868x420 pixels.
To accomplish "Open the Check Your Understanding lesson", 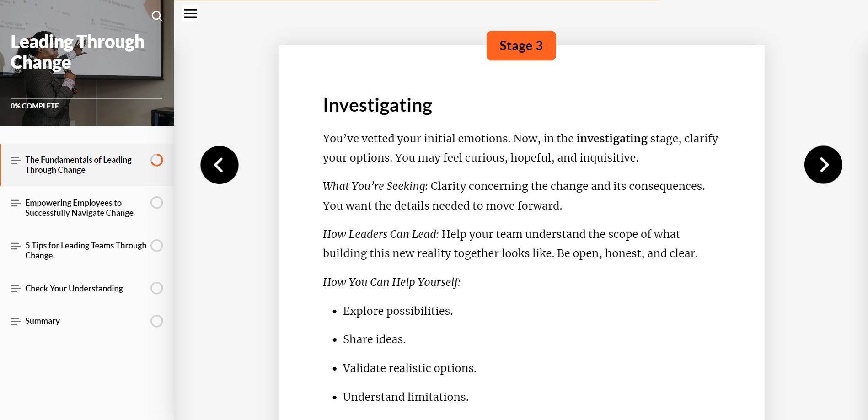I will pos(74,289).
